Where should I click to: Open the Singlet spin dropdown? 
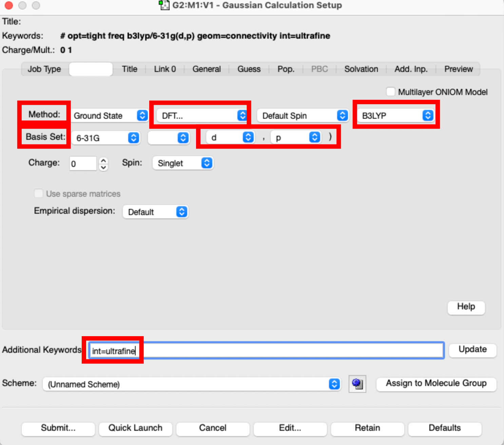(183, 163)
